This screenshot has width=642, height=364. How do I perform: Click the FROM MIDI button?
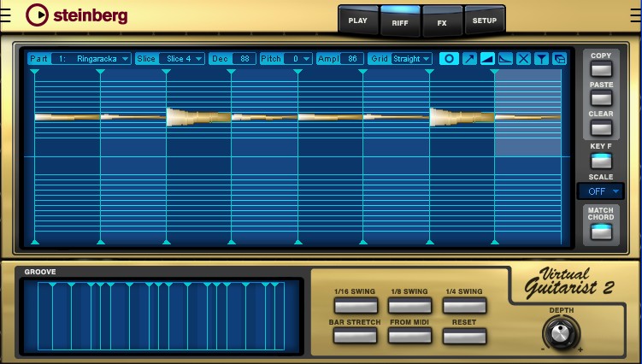click(x=409, y=336)
